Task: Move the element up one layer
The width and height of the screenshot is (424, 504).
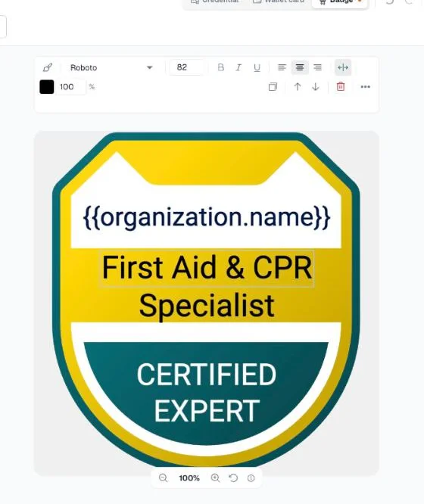Action: click(298, 87)
